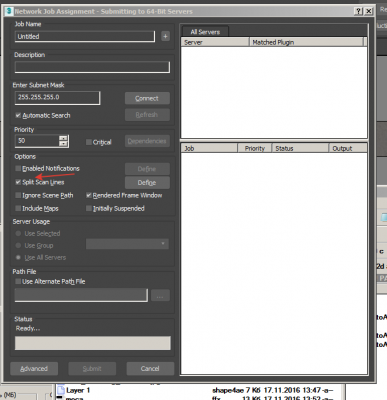Image resolution: width=387 pixels, height=400 pixels.
Task: Click the browse ellipsis button for path file
Action: 160,296
